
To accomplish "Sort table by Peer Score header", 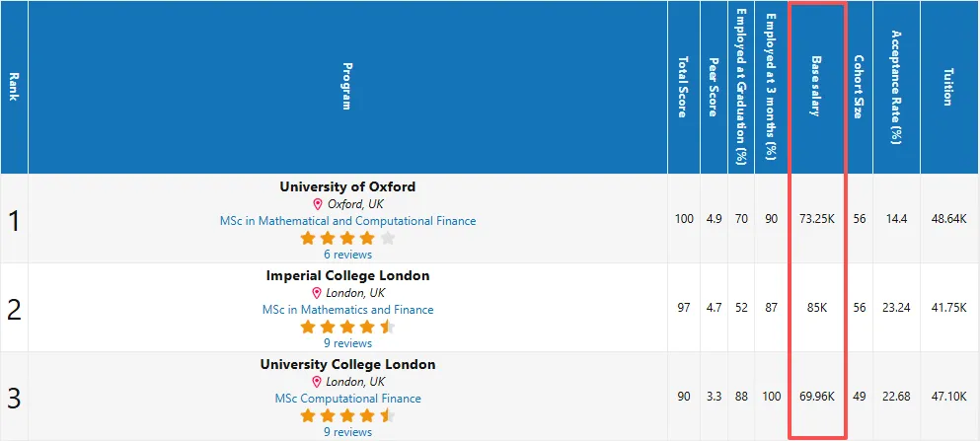I will (713, 87).
